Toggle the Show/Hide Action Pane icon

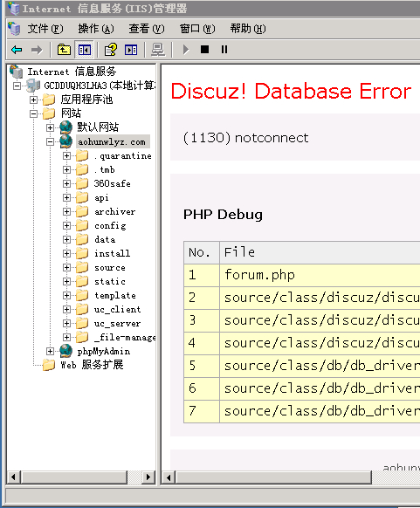[x=131, y=50]
